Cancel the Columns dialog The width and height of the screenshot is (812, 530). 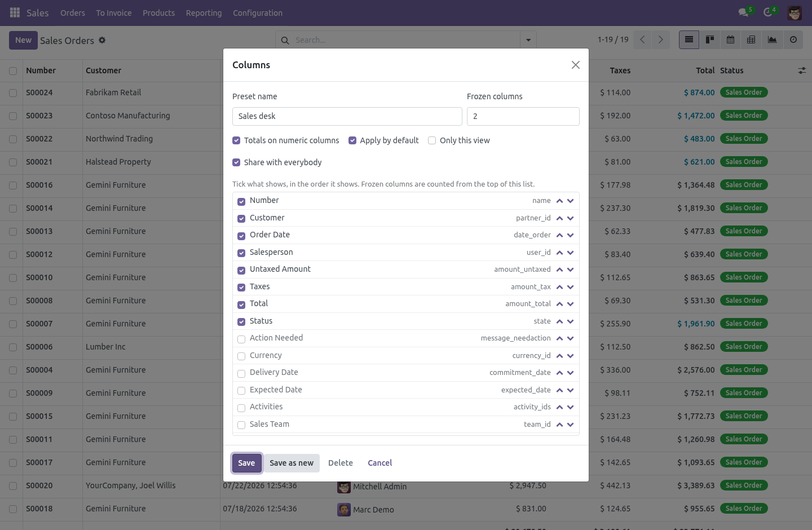380,463
